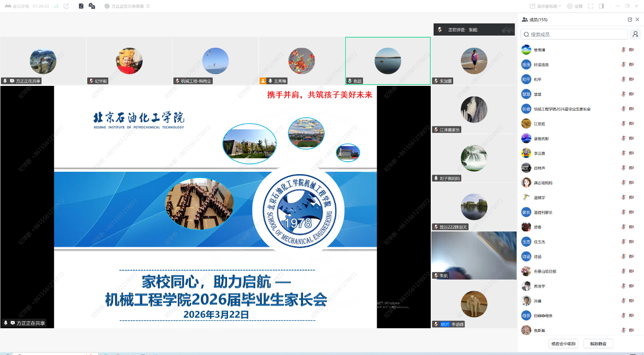The width and height of the screenshot is (644, 355).
Task: Open the subtitle translation icon in top bar
Action: [x=92, y=6]
